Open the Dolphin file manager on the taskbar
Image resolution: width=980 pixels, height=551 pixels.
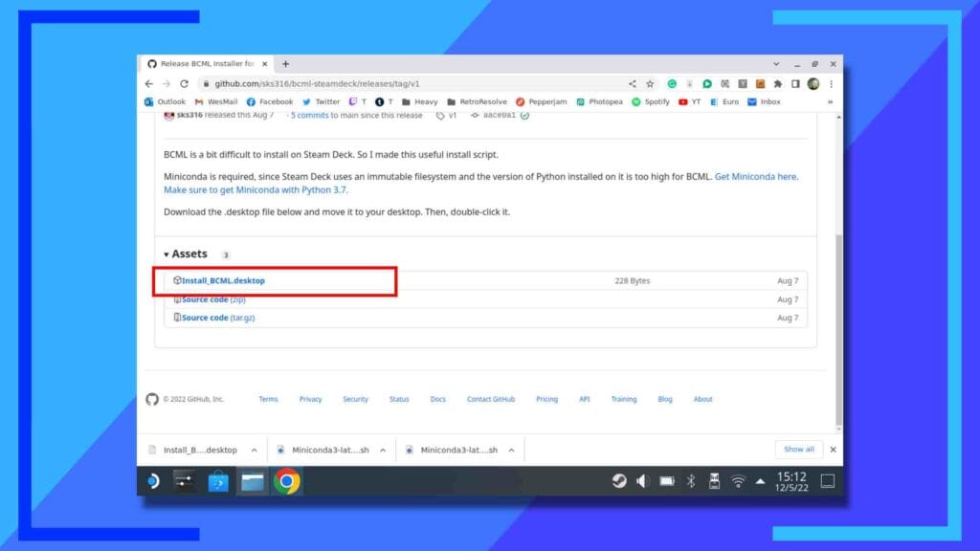tap(253, 481)
